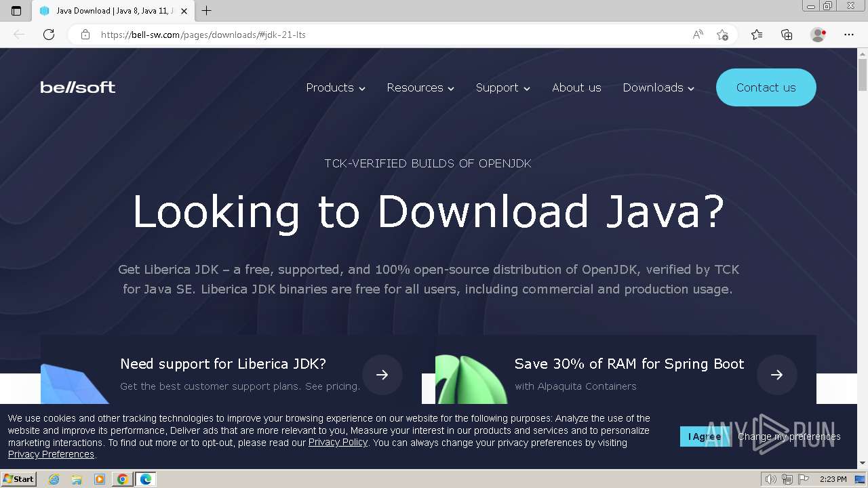Open the Collections icon

(787, 35)
